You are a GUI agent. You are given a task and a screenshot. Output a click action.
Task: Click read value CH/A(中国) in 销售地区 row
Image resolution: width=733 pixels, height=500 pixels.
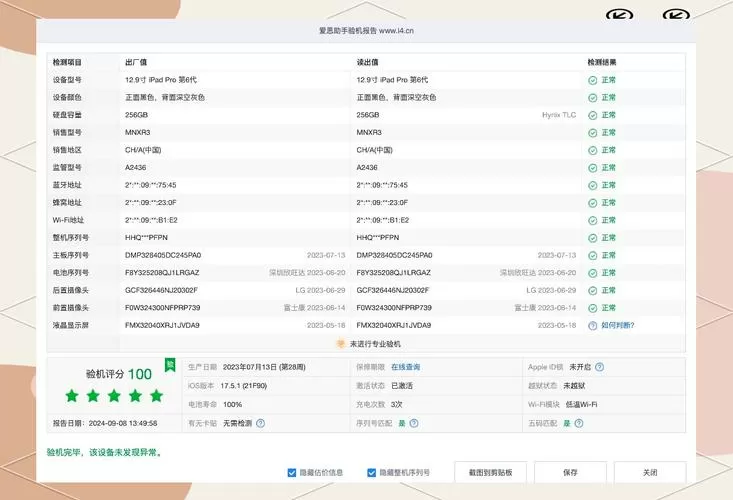(374, 150)
